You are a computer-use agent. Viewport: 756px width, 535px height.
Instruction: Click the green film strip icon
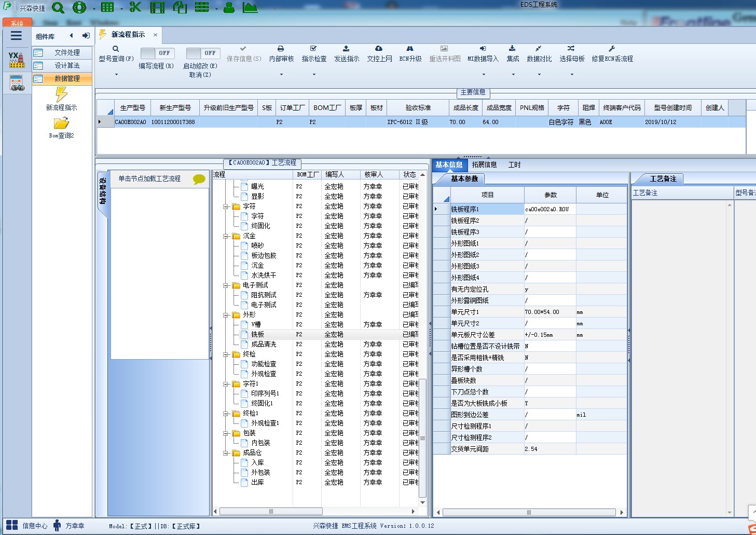coord(157,7)
